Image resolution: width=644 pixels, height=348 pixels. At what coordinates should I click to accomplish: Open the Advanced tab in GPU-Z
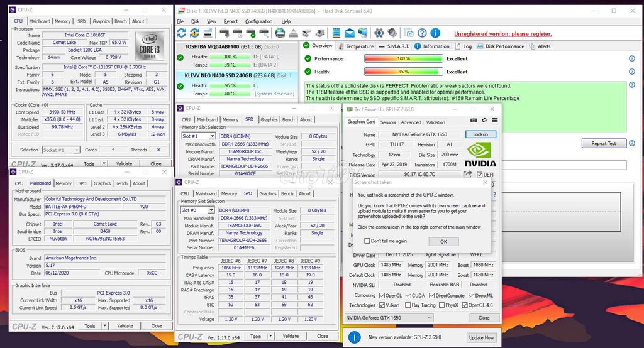(x=411, y=122)
